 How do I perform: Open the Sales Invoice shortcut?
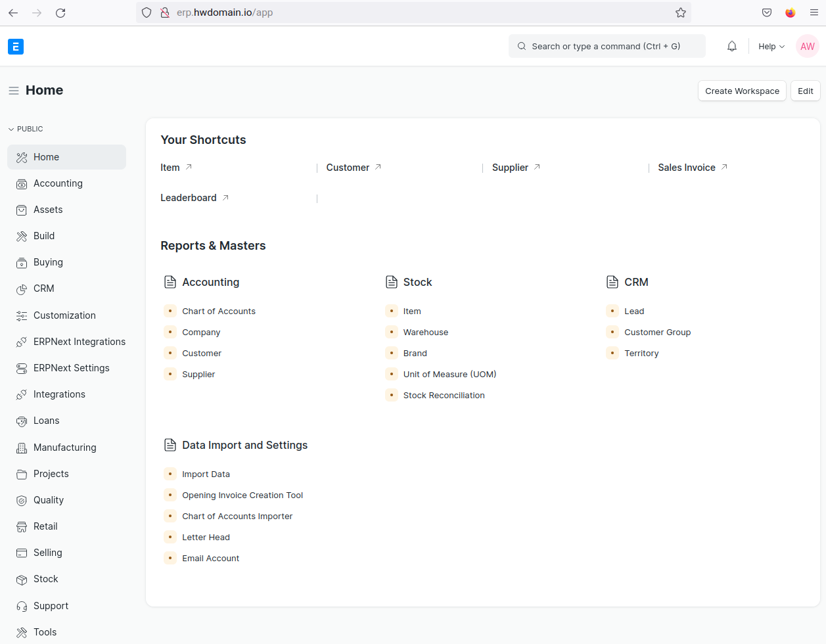(693, 168)
